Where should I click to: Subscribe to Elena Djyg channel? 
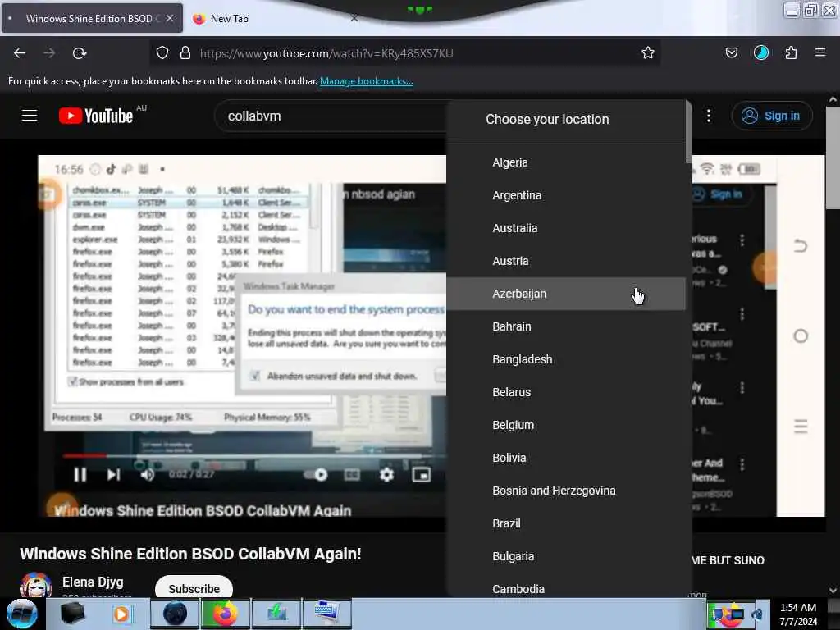coord(194,588)
